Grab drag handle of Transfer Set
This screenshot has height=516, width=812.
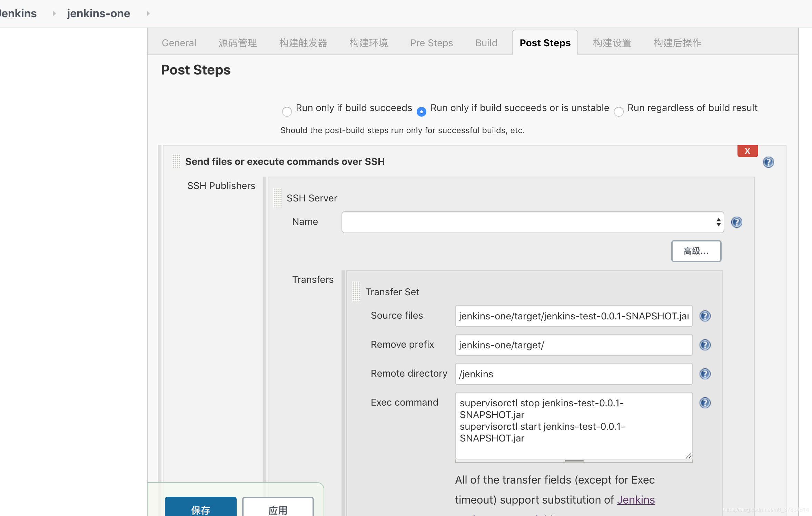(356, 292)
